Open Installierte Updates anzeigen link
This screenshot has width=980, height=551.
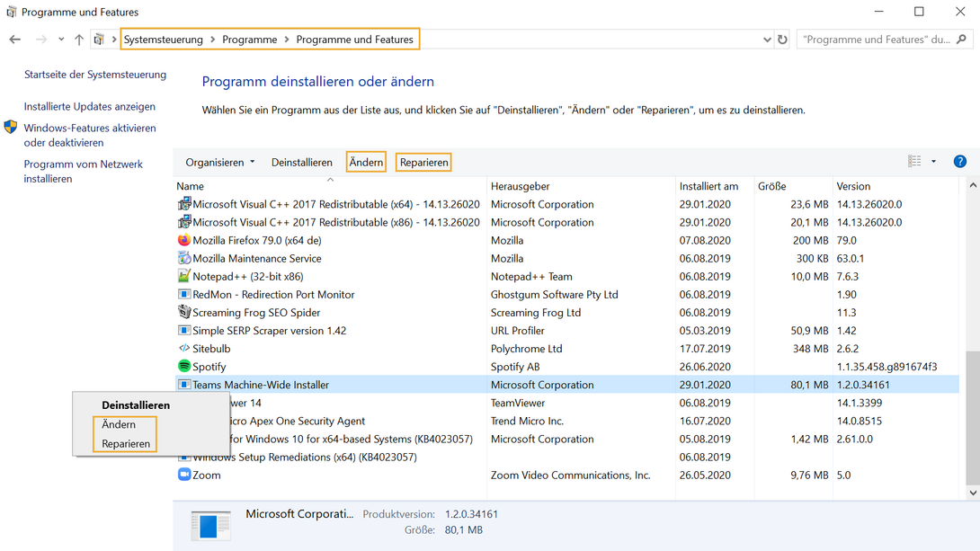(89, 107)
